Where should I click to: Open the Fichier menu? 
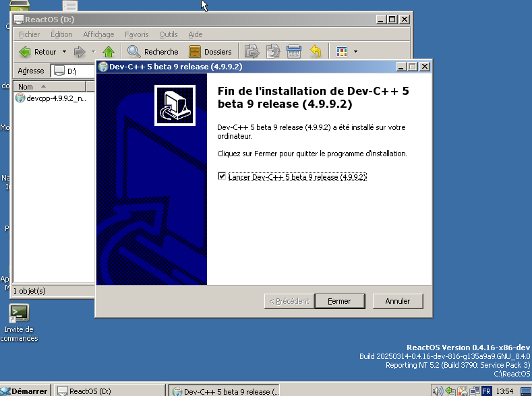click(x=29, y=34)
